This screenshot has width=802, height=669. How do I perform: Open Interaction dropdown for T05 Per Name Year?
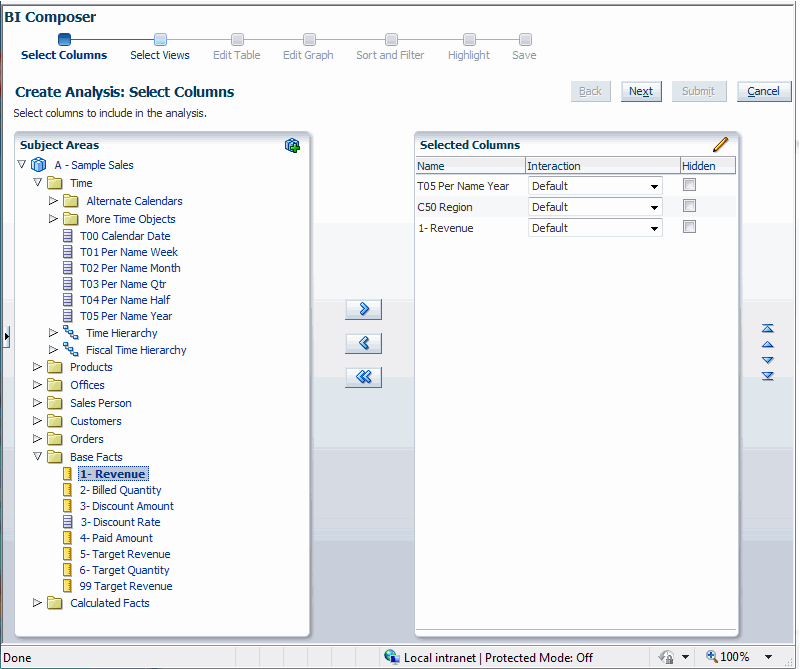[654, 186]
